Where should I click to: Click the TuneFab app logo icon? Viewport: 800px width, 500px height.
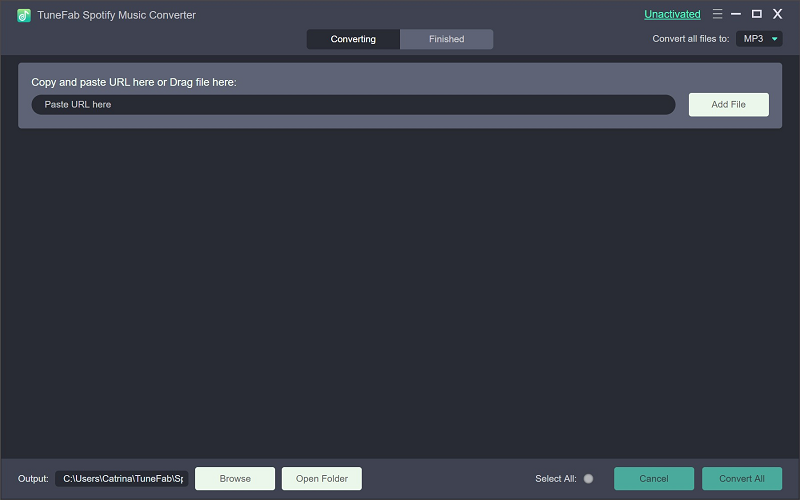pos(24,15)
